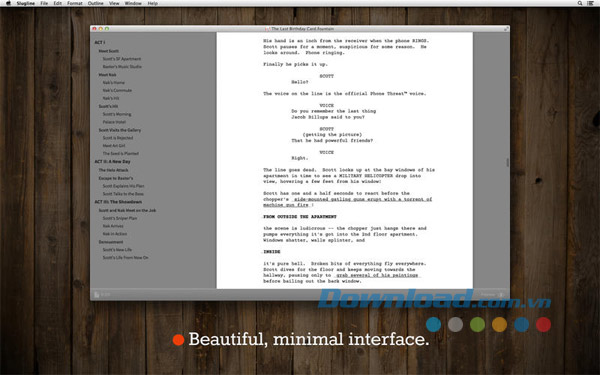
Task: Click the FROM OUTSIDE THE APARTMENT heading
Action: (300, 217)
